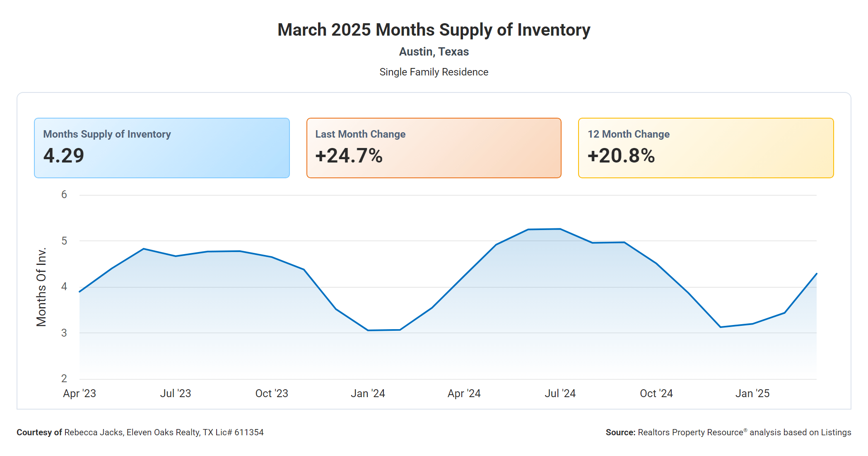This screenshot has width=868, height=456.
Task: Select the Apr '23 x-axis label
Action: (x=80, y=393)
